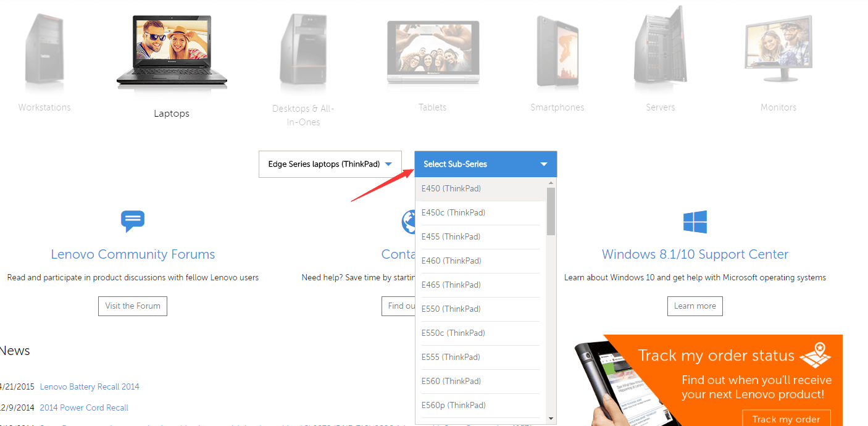
Task: Click the Workstations category label
Action: [44, 107]
